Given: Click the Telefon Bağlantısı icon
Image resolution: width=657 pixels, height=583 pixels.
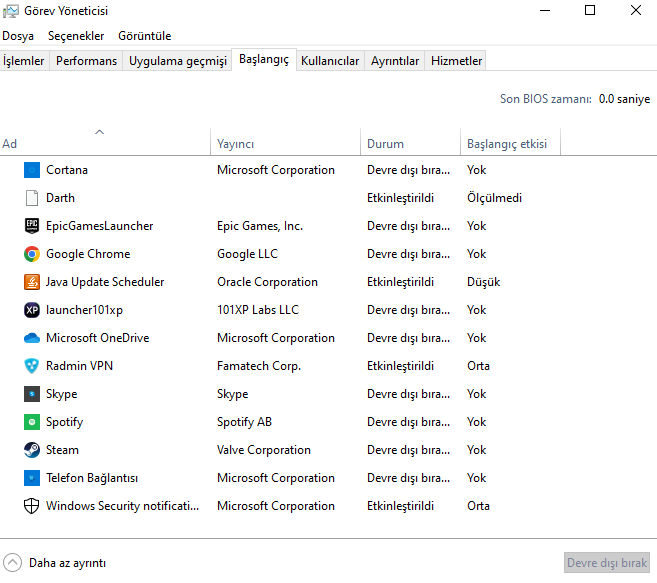Looking at the screenshot, I should pos(32,478).
